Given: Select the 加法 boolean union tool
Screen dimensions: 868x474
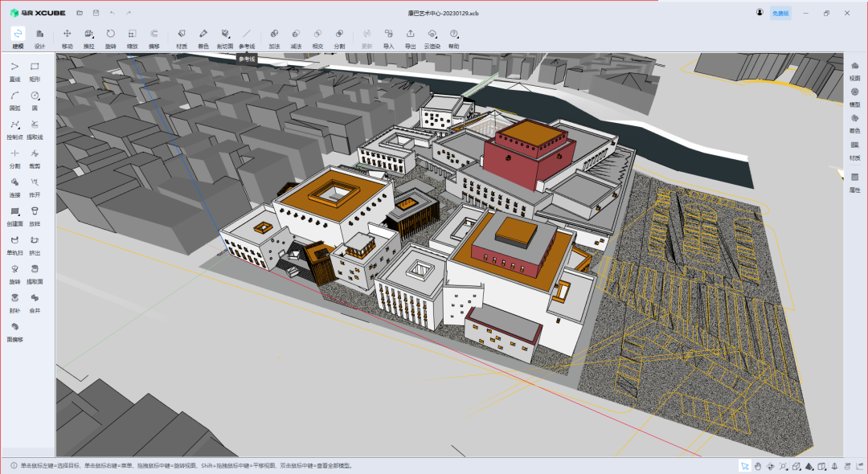Looking at the screenshot, I should click(274, 37).
